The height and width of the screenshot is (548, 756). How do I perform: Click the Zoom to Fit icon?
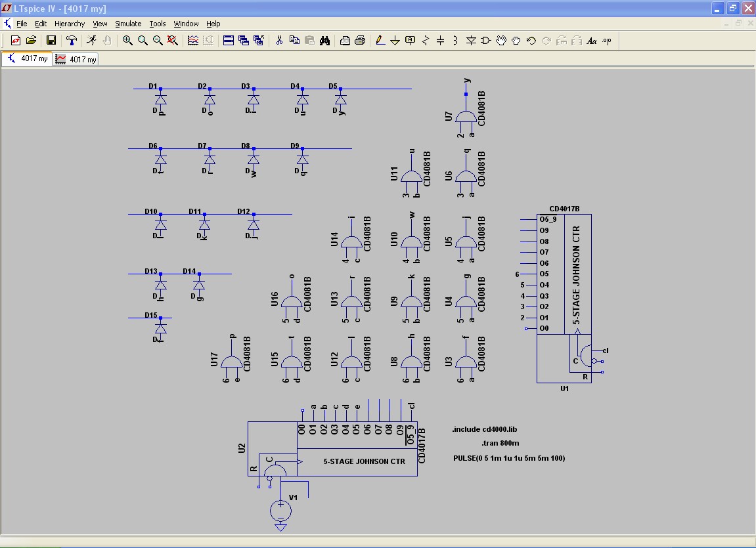(x=172, y=41)
